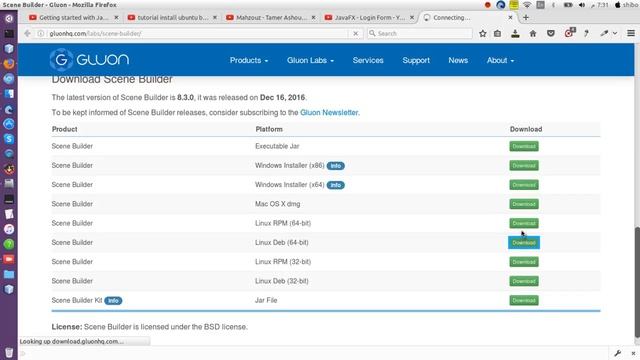
Task: Open the volume indicator in top panel
Action: [x=582, y=5]
